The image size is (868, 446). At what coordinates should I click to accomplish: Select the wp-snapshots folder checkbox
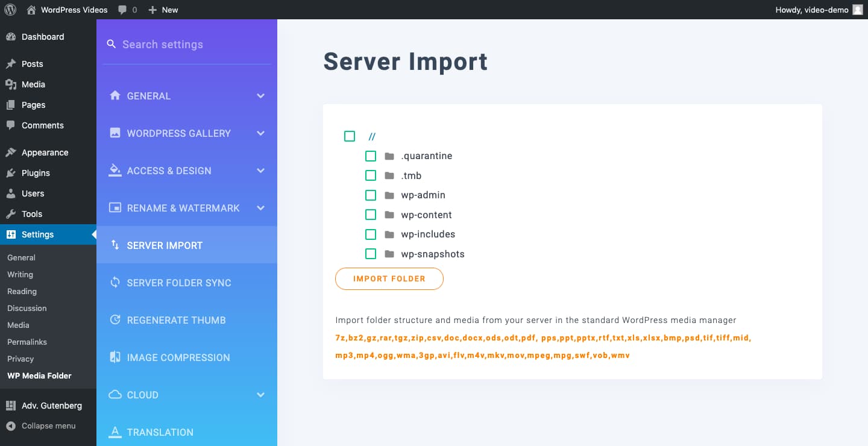pos(371,254)
